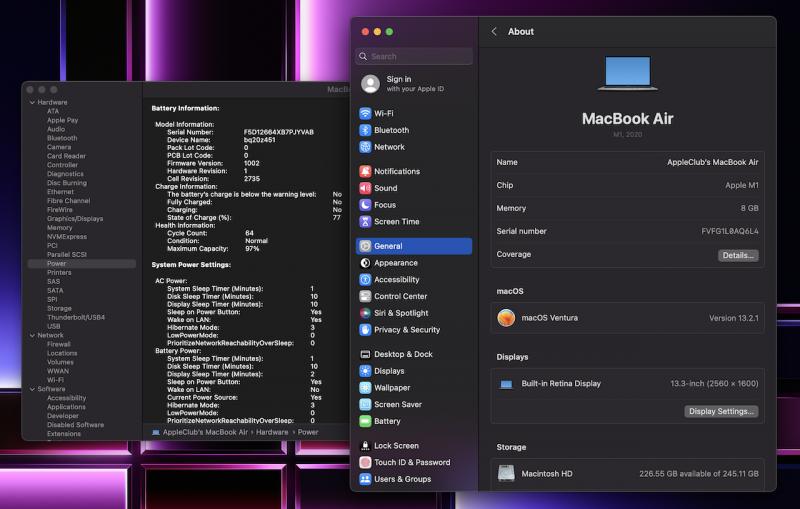
Task: Click the MacBook Air laptop image
Action: pyautogui.click(x=628, y=73)
